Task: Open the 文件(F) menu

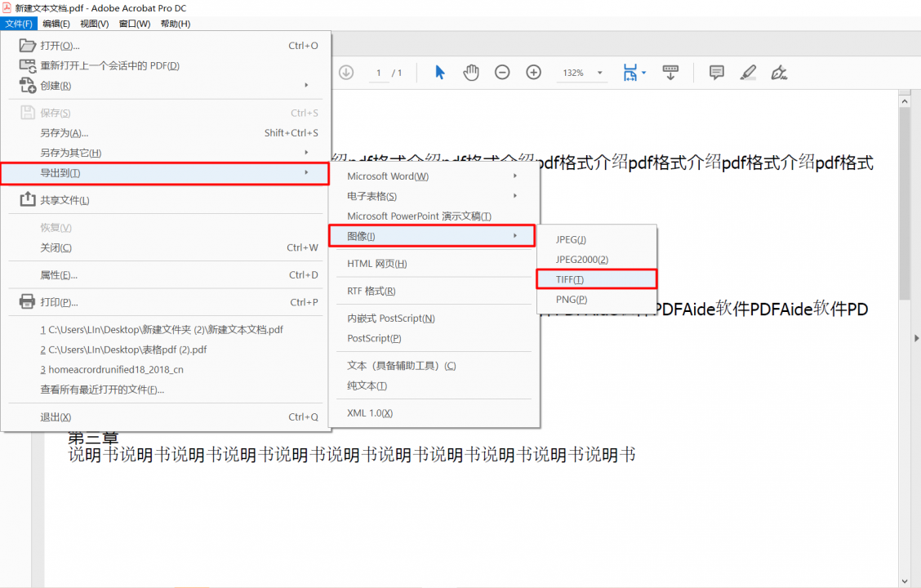Action: click(19, 24)
